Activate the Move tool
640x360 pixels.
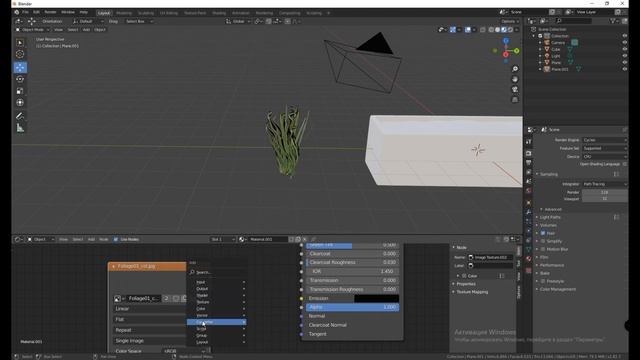coord(20,67)
